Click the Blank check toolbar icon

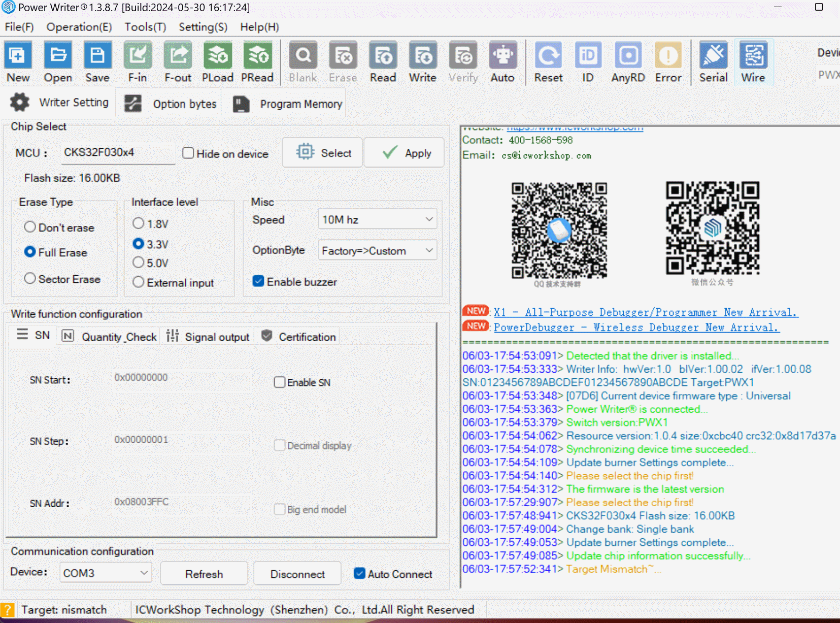coord(303,62)
